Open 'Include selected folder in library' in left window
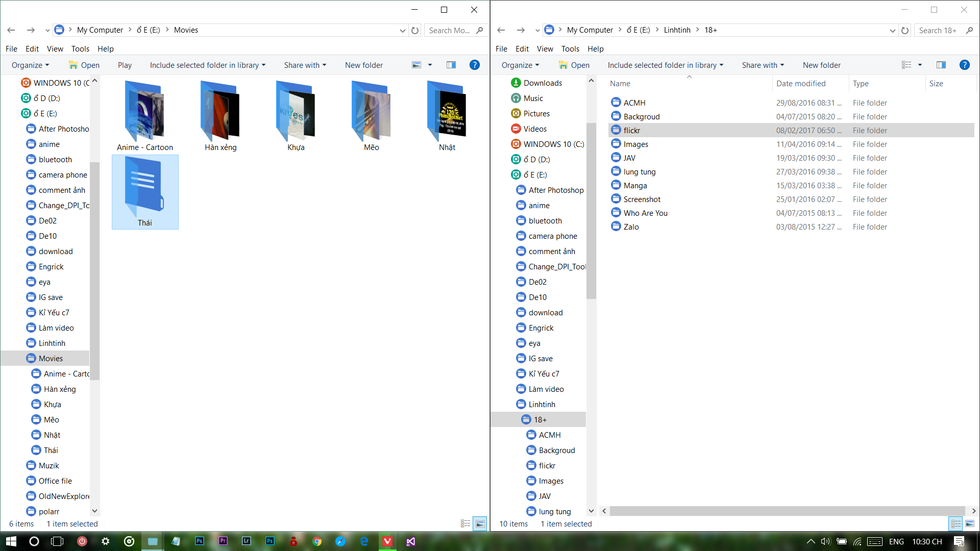 208,65
